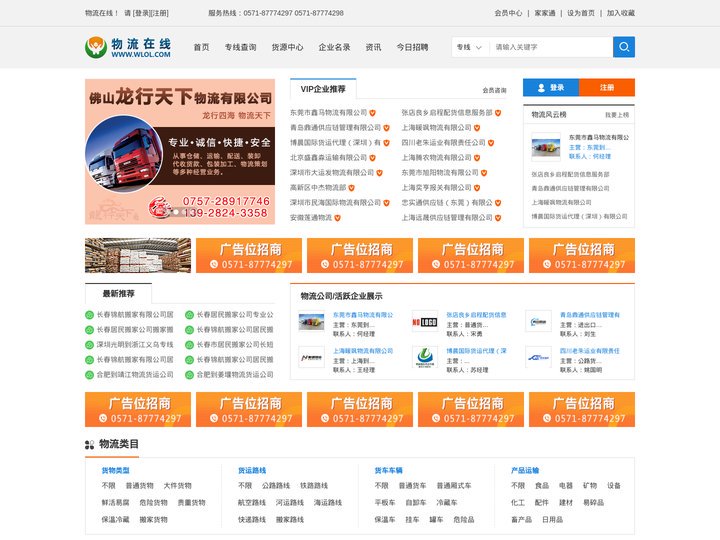Click the top bar 注册 link
Viewport: 720px width, 540px height.
click(159, 13)
